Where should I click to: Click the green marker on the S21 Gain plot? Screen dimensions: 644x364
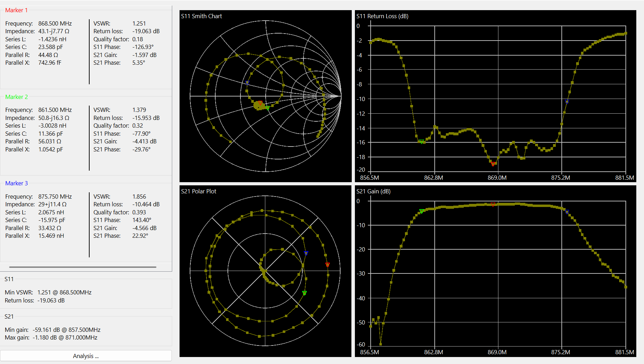(x=421, y=211)
